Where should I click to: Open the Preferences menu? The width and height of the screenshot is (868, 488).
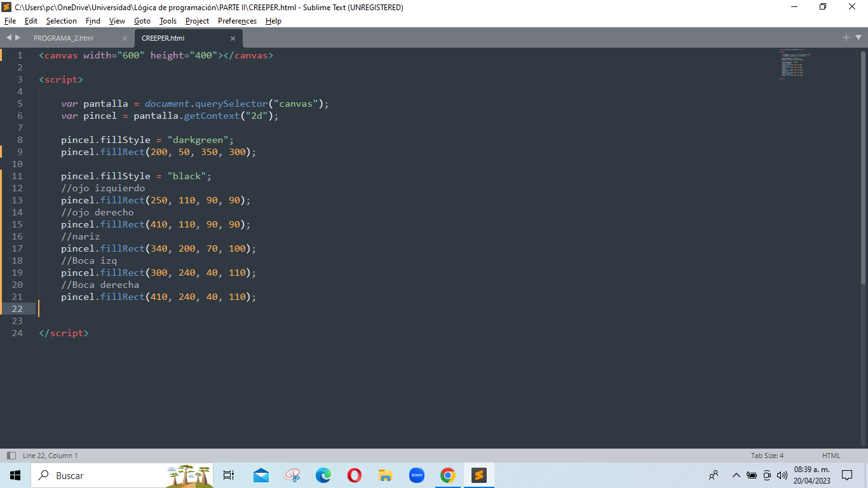click(237, 21)
